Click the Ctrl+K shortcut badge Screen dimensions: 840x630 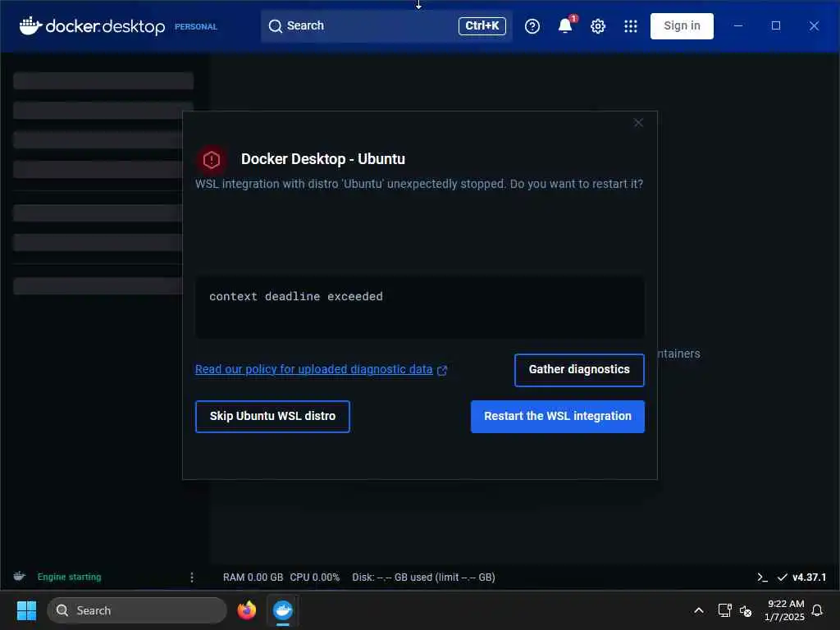click(482, 25)
